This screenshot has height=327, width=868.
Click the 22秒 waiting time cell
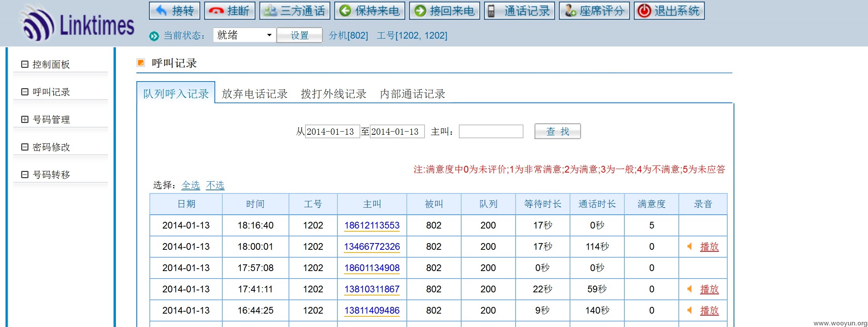click(543, 289)
